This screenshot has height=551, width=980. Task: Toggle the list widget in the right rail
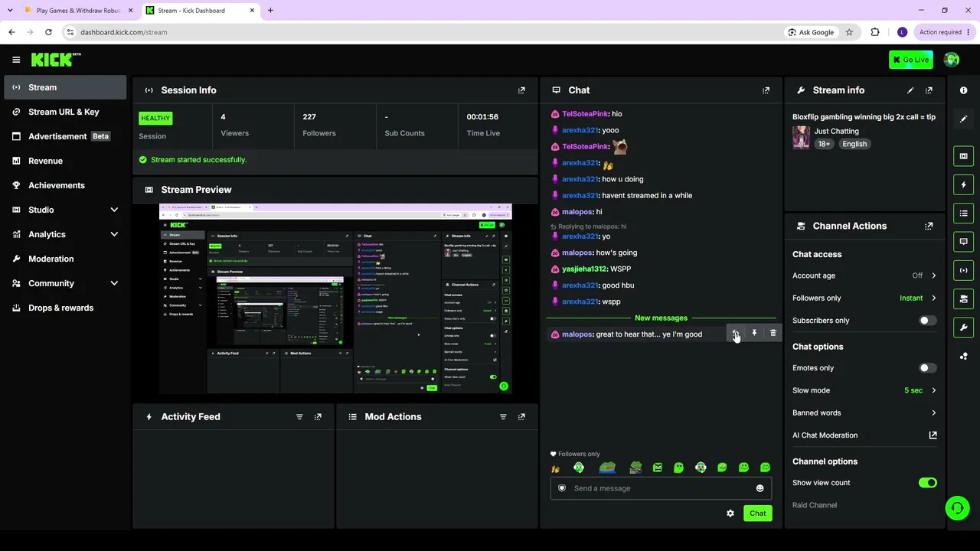click(963, 213)
